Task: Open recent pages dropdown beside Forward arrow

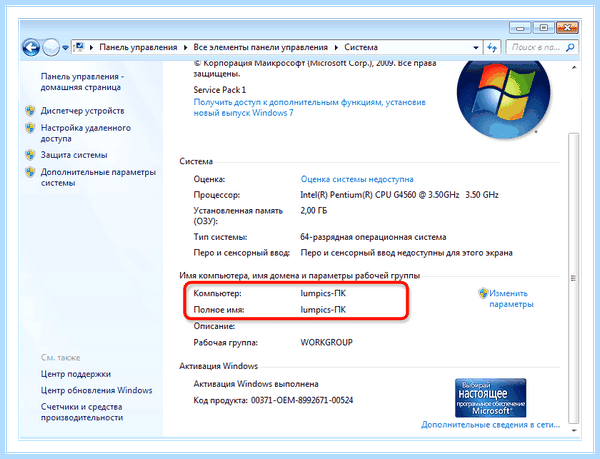Action: coord(65,48)
